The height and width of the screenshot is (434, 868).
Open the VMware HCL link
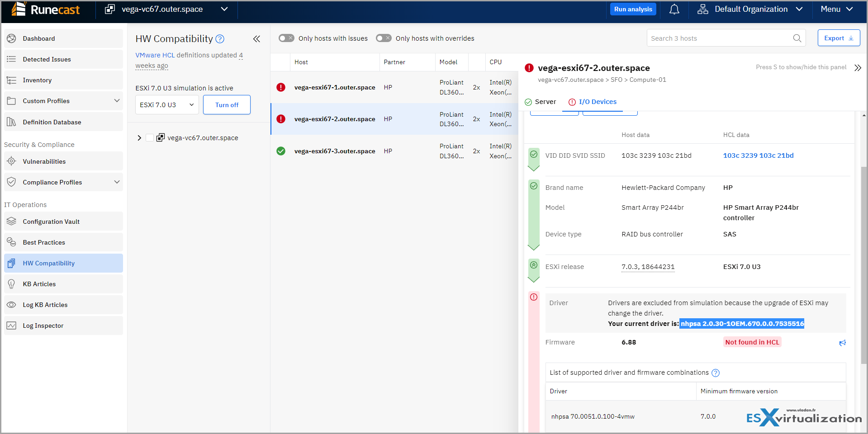155,55
